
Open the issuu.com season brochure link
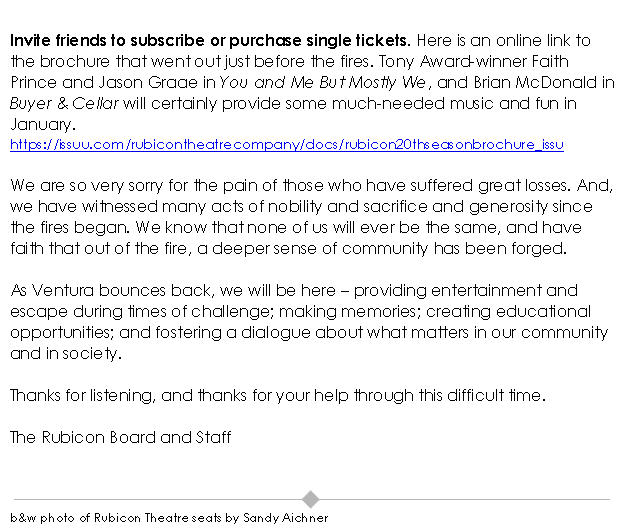(287, 145)
